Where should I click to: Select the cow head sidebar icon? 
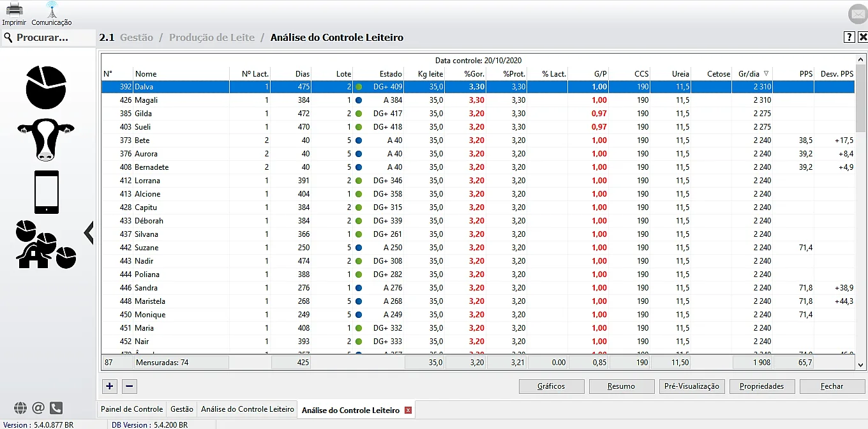coord(46,139)
